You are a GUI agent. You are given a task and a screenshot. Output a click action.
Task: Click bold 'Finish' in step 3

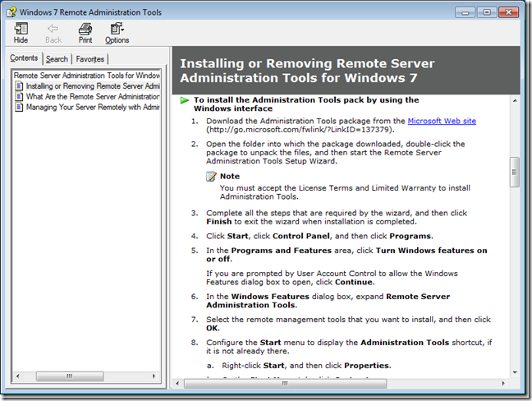219,222
